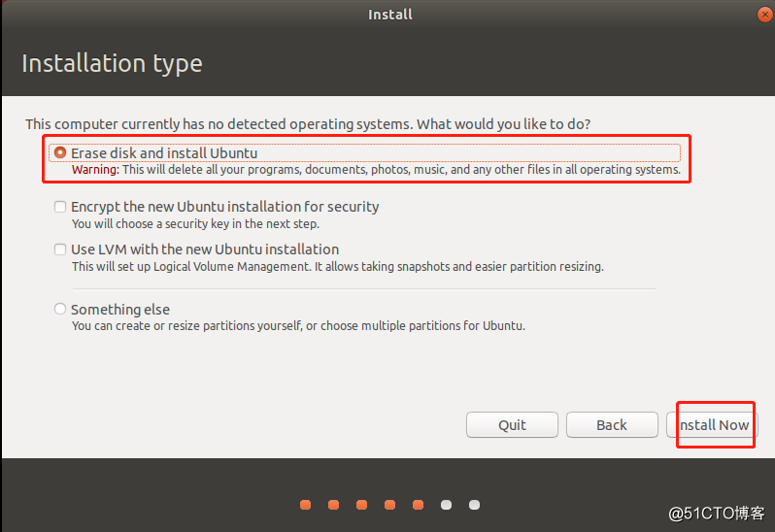Click "You can create or resize partitions" text
This screenshot has height=532, width=775.
pyautogui.click(x=298, y=326)
